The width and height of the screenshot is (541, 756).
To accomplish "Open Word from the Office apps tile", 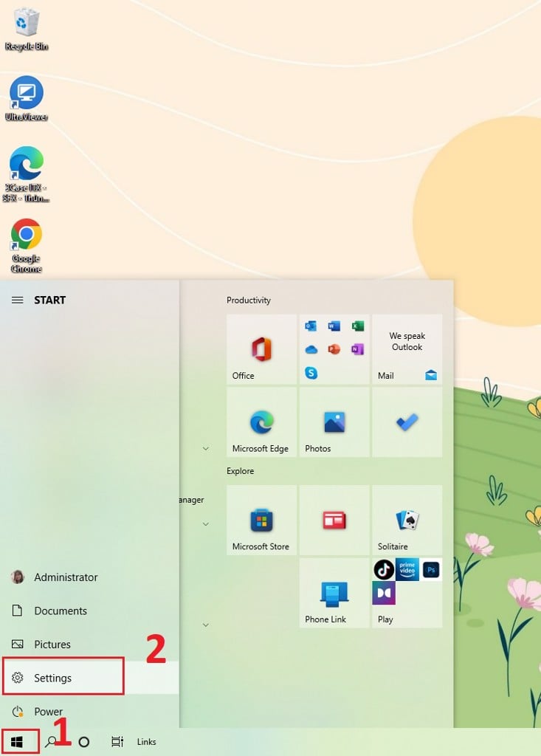I will click(334, 326).
